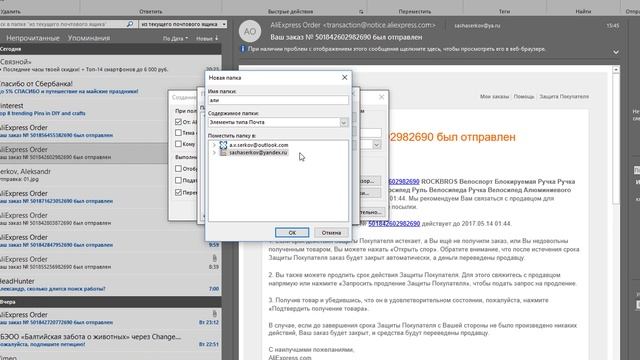This screenshot has height=360, width=640.
Task: Click the Вчера group header
Action: click(111, 302)
